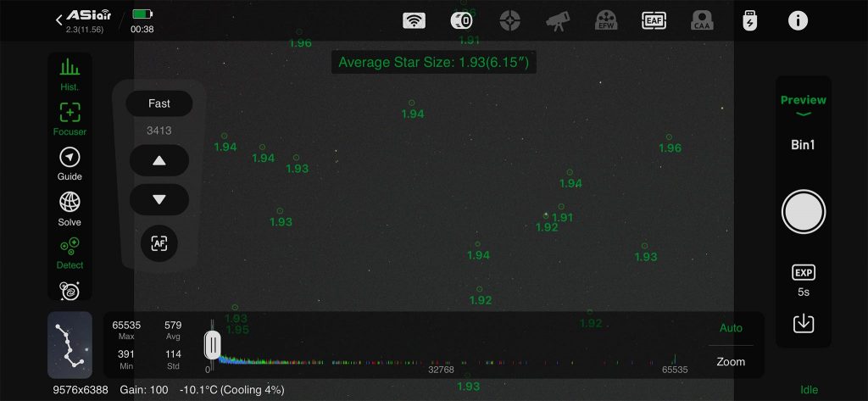Viewport: 868px width, 401px height.
Task: Open the 5s exposure time selector
Action: point(803,281)
